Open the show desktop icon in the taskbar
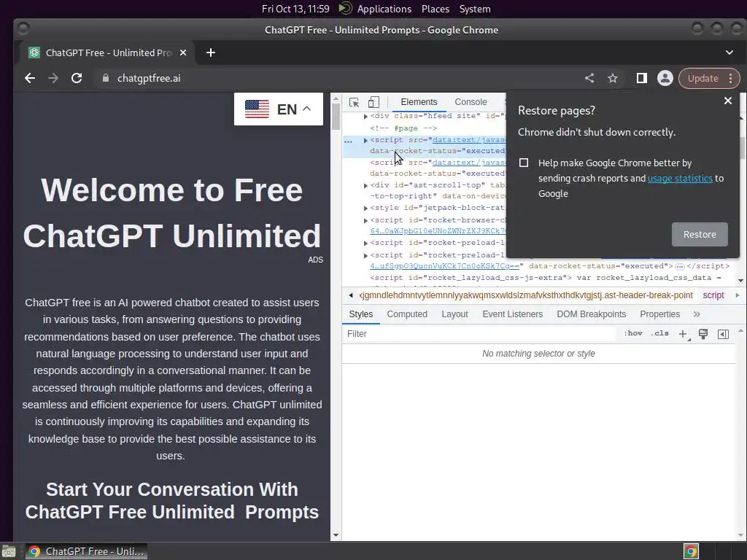Viewport: 747px width, 560px height. [8, 551]
